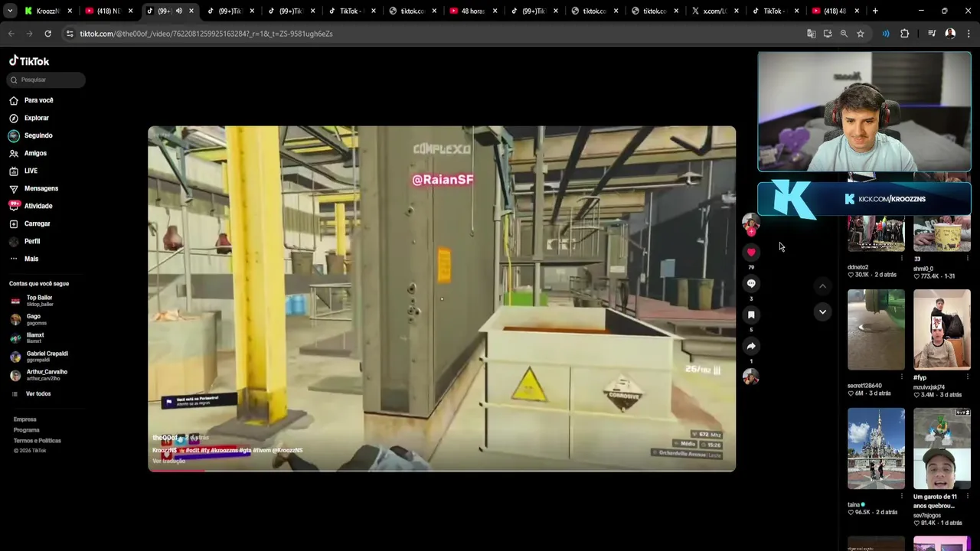Mute the active TikTok tab audio
The width and height of the screenshot is (980, 551).
point(179,11)
